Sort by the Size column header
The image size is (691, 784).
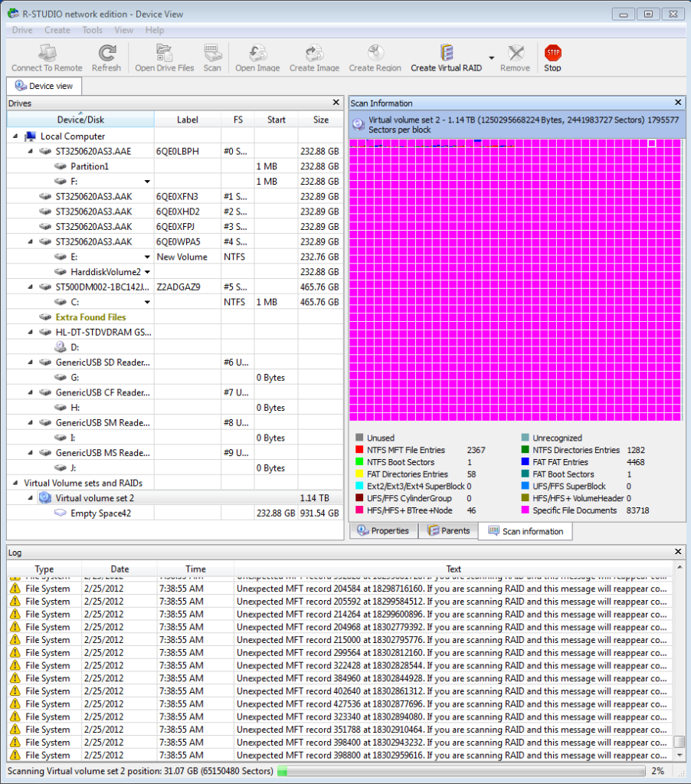pyautogui.click(x=321, y=120)
